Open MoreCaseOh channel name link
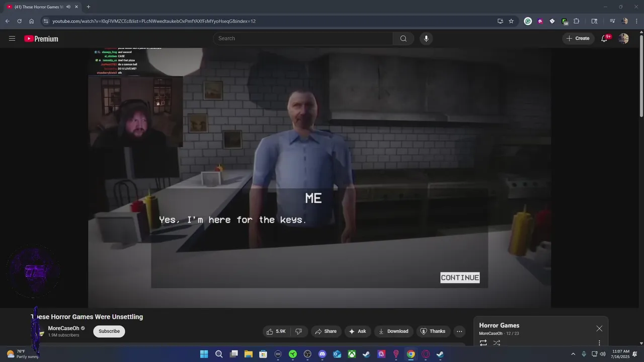The image size is (644, 362). pyautogui.click(x=63, y=328)
